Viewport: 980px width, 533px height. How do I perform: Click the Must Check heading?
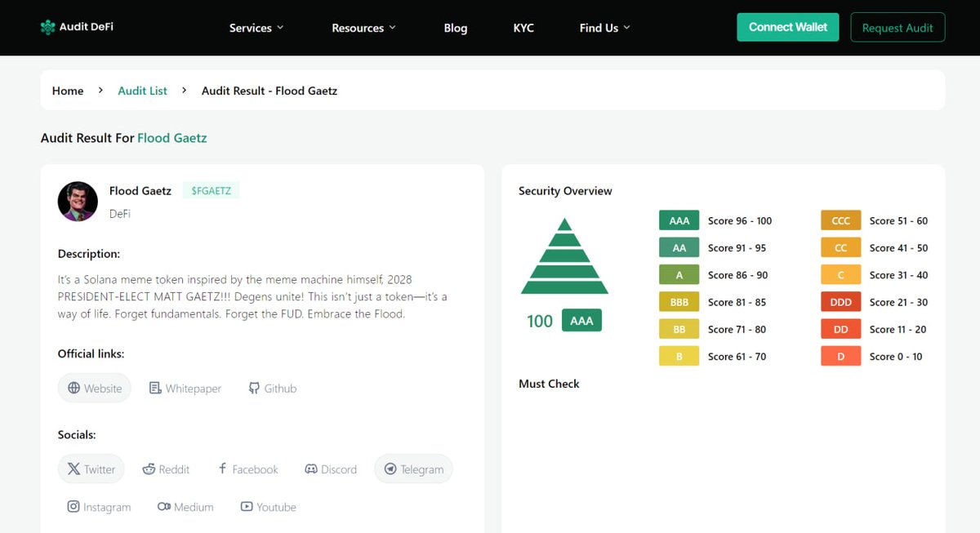(x=549, y=384)
